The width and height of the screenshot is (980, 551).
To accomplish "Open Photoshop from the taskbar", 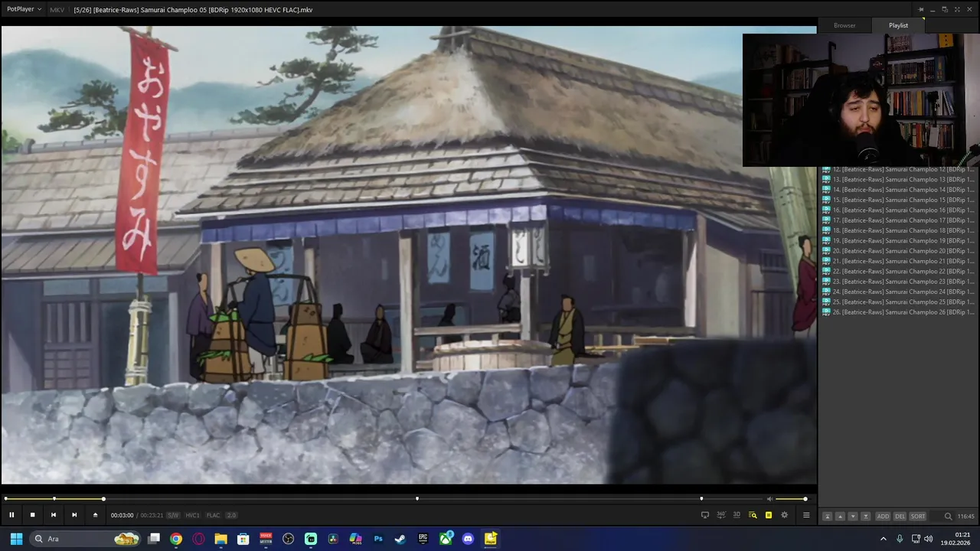I will (x=378, y=539).
